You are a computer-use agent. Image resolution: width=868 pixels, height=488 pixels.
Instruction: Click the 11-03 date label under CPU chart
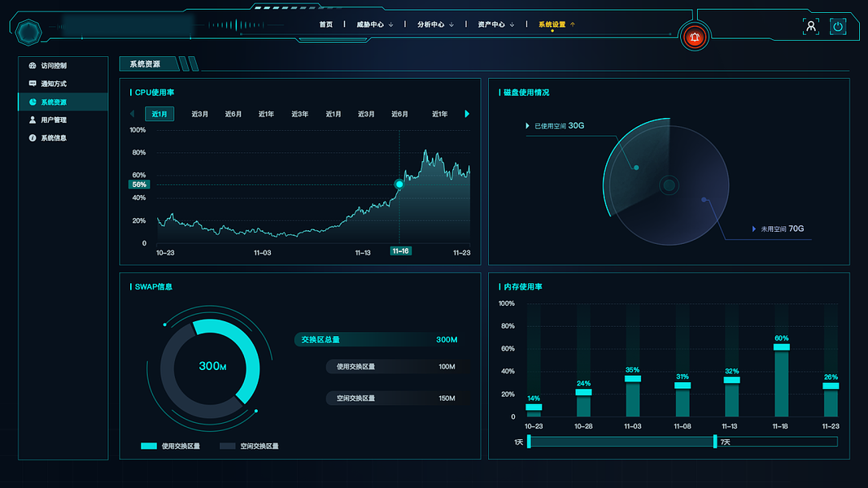[x=263, y=253]
